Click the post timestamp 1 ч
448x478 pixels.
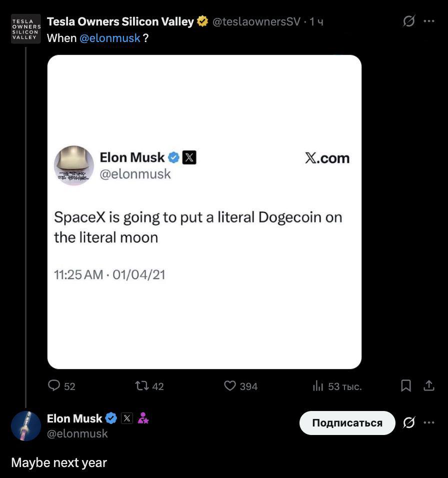(316, 21)
